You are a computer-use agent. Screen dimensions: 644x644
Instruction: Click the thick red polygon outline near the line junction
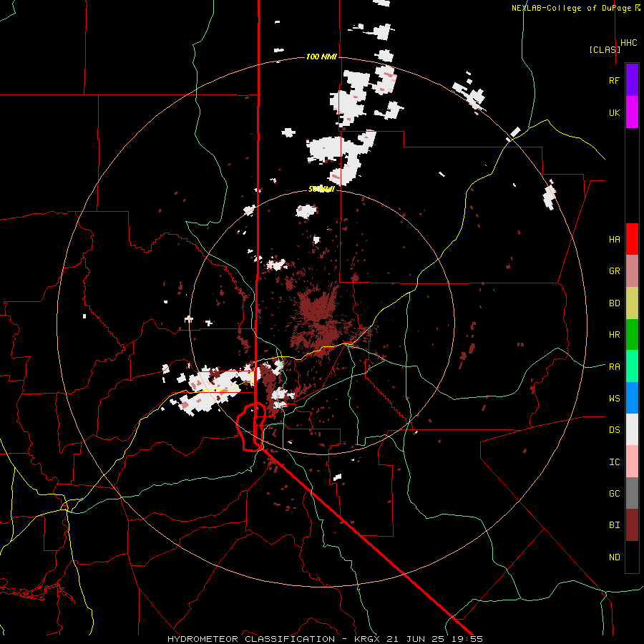250,427
